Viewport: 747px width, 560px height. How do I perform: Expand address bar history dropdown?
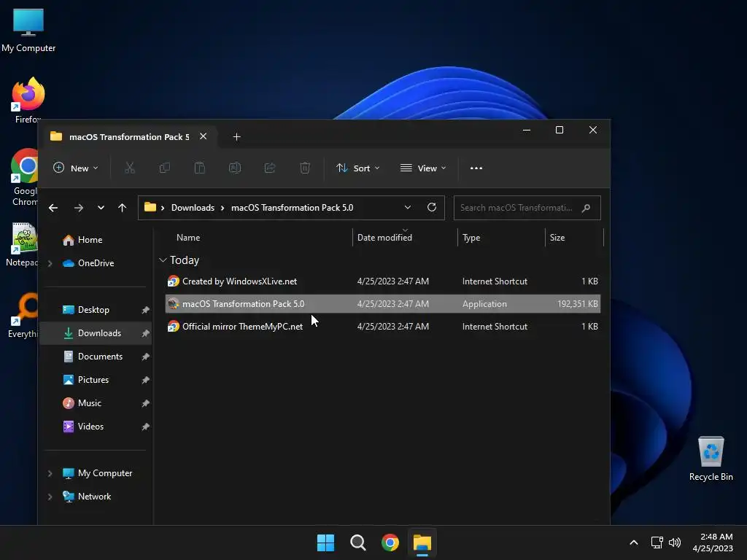[x=407, y=208]
